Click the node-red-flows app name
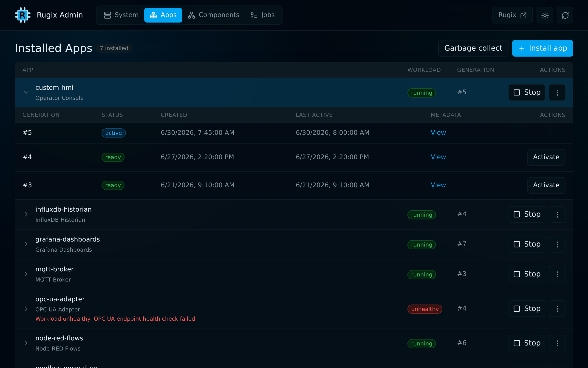588x368 pixels. tap(59, 338)
